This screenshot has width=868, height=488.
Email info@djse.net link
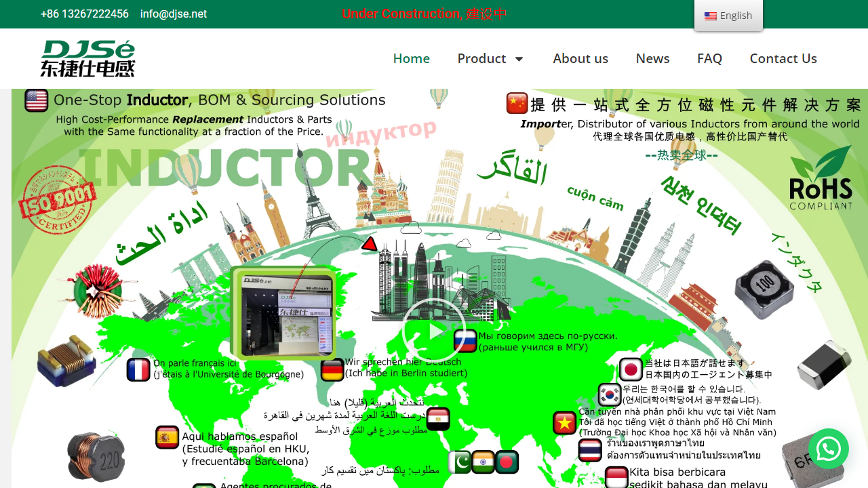click(174, 14)
